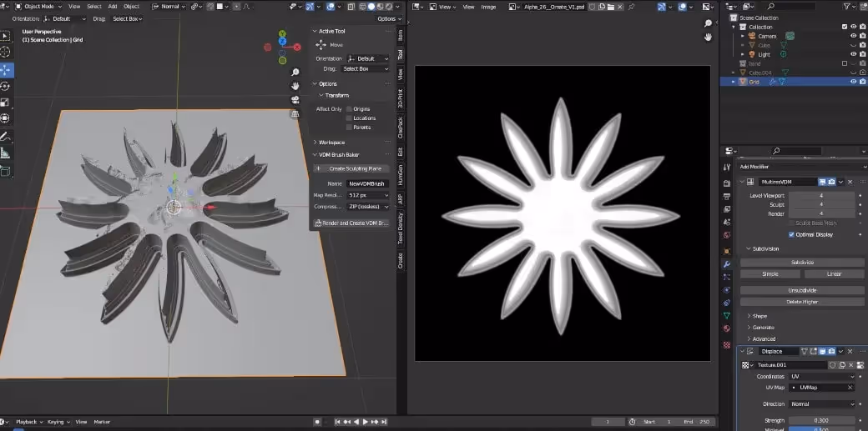The height and width of the screenshot is (431, 868).
Task: Select the Add Cube tool
Action: [x=6, y=172]
